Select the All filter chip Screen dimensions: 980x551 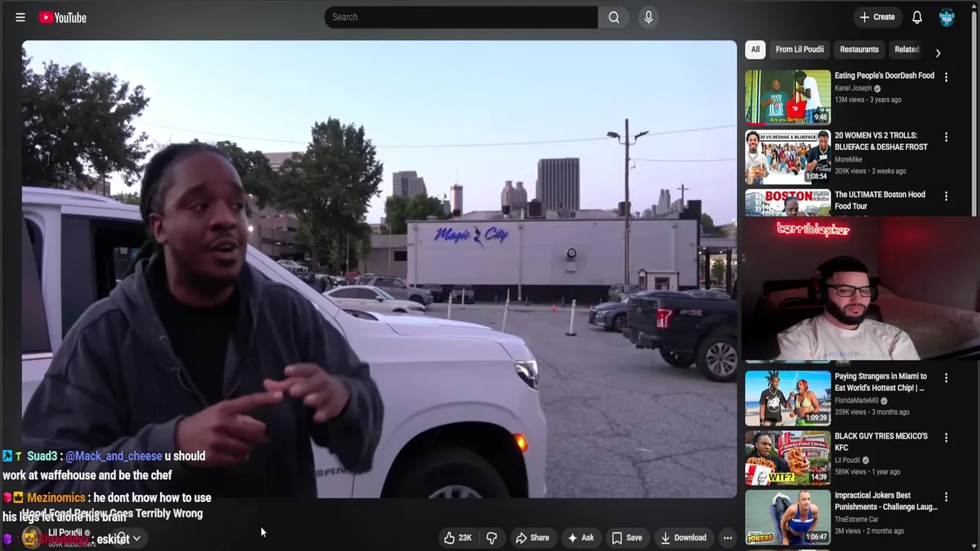tap(755, 49)
